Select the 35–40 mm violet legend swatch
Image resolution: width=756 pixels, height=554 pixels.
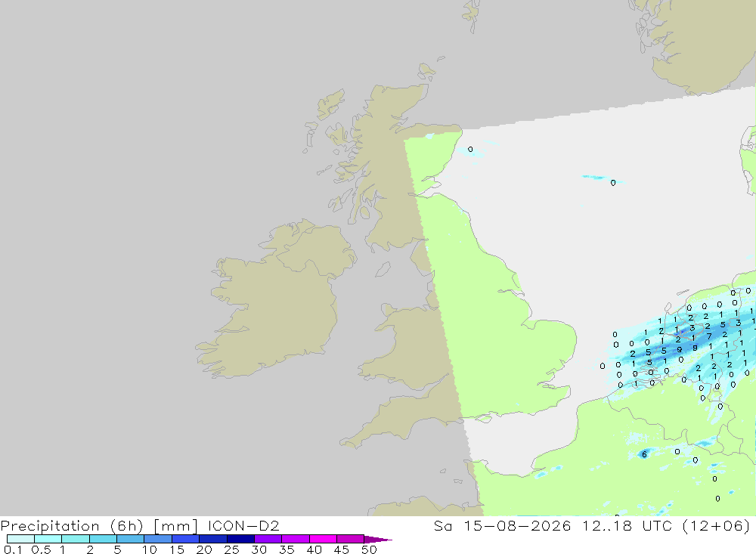coord(295,539)
